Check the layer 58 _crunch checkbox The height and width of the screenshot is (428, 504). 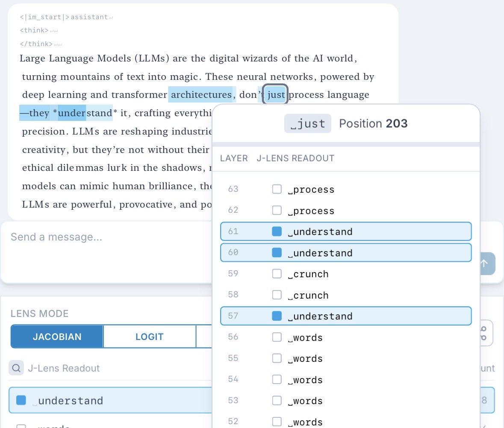pyautogui.click(x=277, y=295)
